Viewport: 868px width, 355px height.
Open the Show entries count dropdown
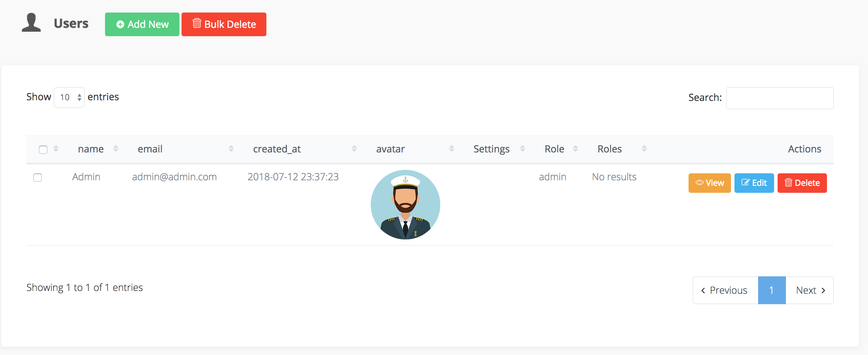(x=69, y=97)
